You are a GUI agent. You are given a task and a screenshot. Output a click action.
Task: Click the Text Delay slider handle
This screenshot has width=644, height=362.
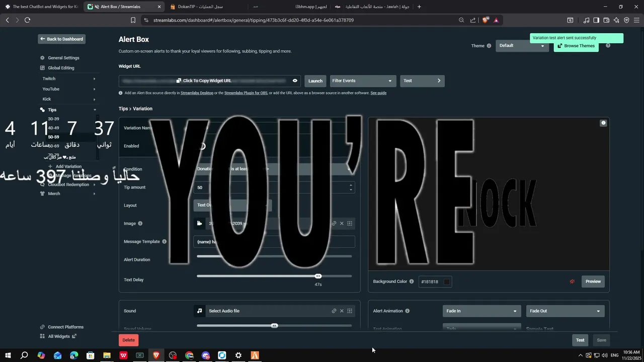318,276
